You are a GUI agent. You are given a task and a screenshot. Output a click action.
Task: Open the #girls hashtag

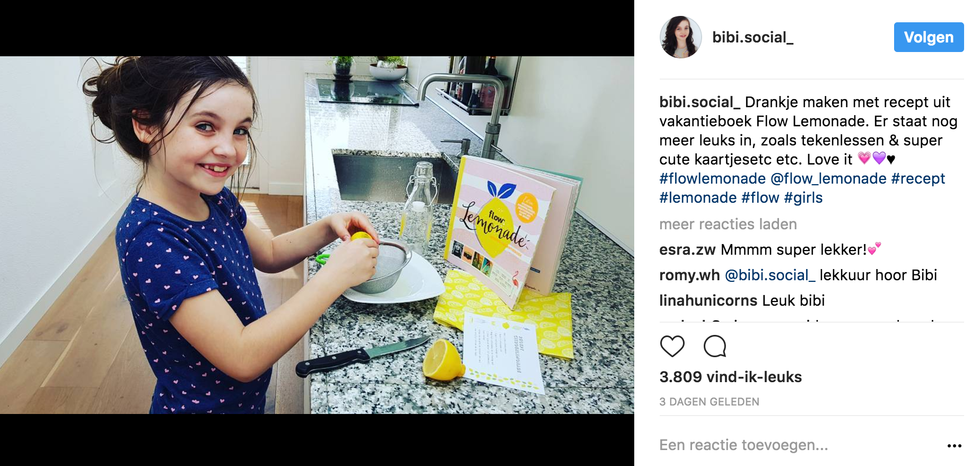[x=803, y=197]
